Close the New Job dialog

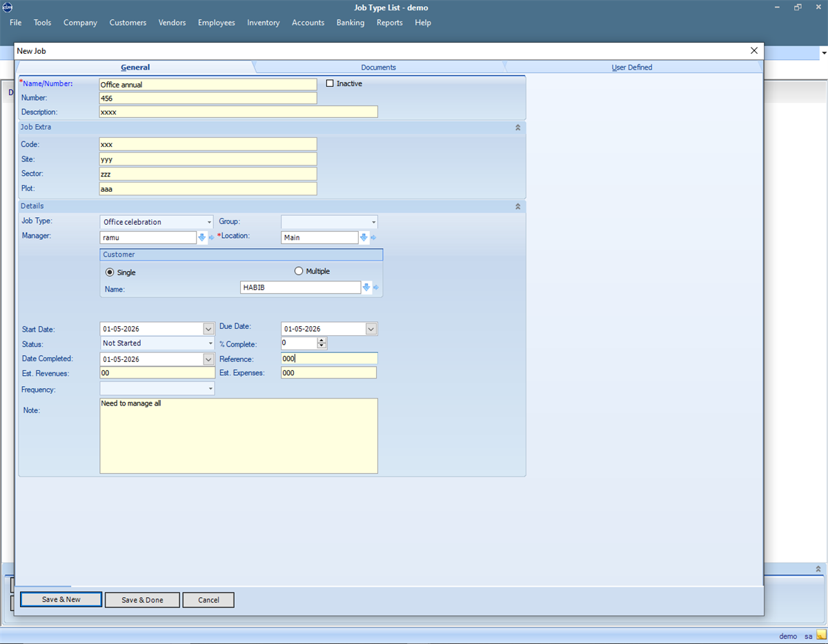(x=754, y=50)
